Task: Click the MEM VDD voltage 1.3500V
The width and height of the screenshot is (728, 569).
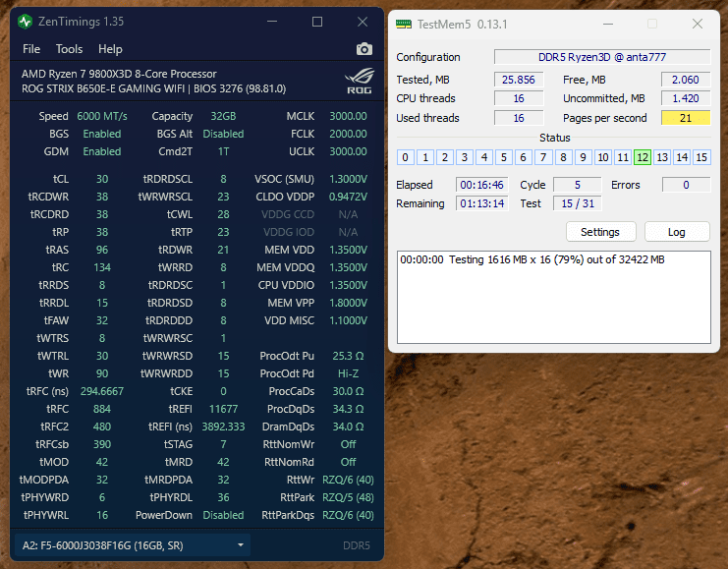Action: tap(348, 250)
